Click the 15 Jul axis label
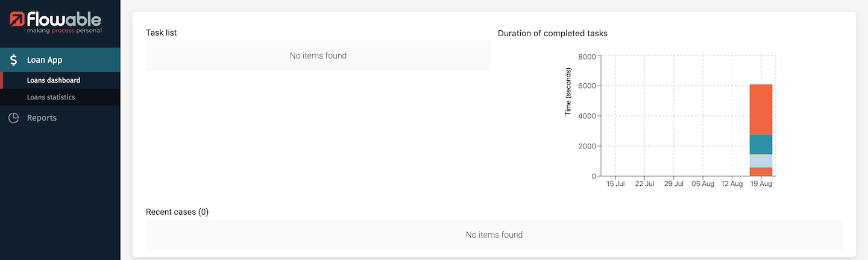Image resolution: width=868 pixels, height=260 pixels. click(x=615, y=184)
